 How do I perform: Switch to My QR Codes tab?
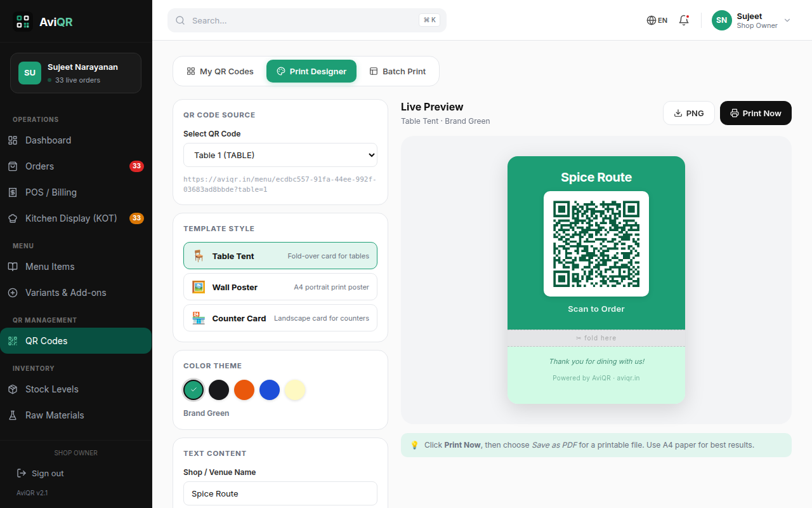(220, 71)
